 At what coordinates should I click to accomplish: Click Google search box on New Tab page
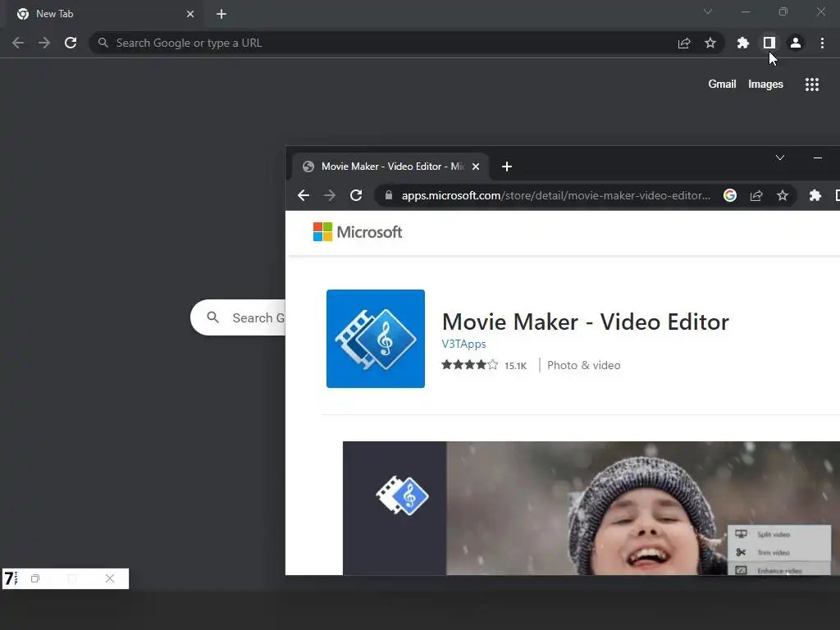pyautogui.click(x=239, y=317)
